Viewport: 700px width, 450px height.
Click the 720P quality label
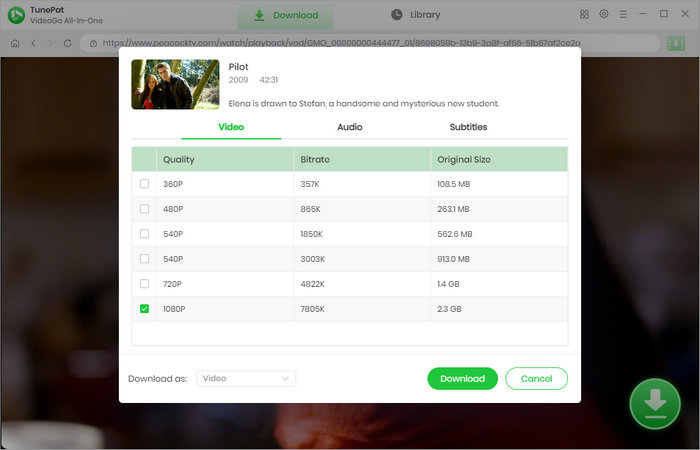tap(172, 284)
